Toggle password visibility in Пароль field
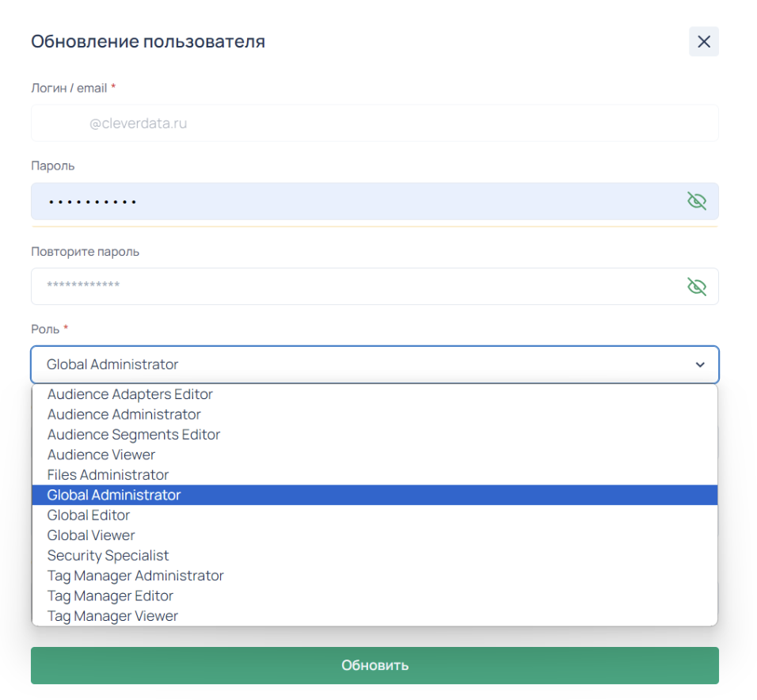 tap(696, 201)
